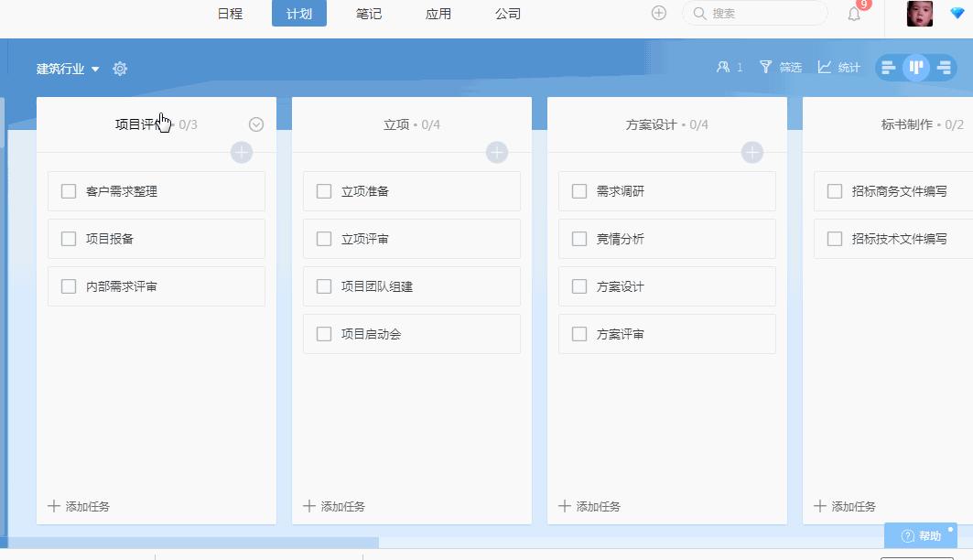Click the project settings gear icon
This screenshot has width=973, height=560.
pyautogui.click(x=120, y=69)
